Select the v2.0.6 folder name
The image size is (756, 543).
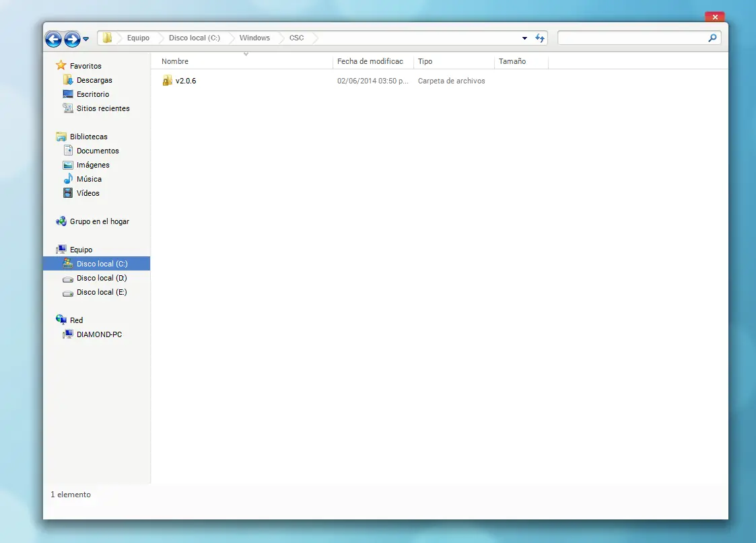pos(186,81)
